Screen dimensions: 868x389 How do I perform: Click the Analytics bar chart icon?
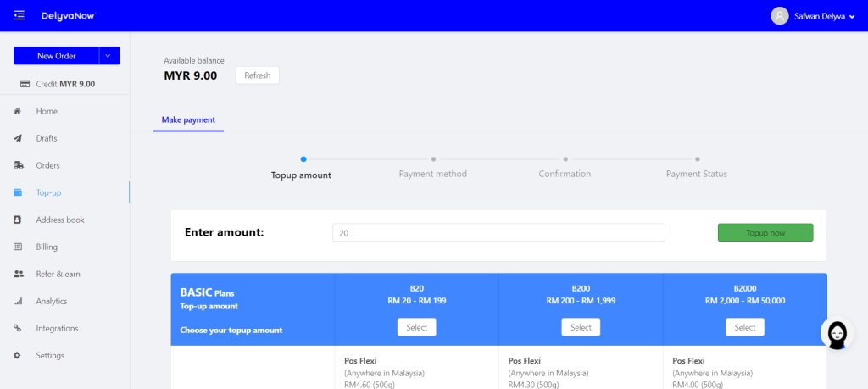18,301
